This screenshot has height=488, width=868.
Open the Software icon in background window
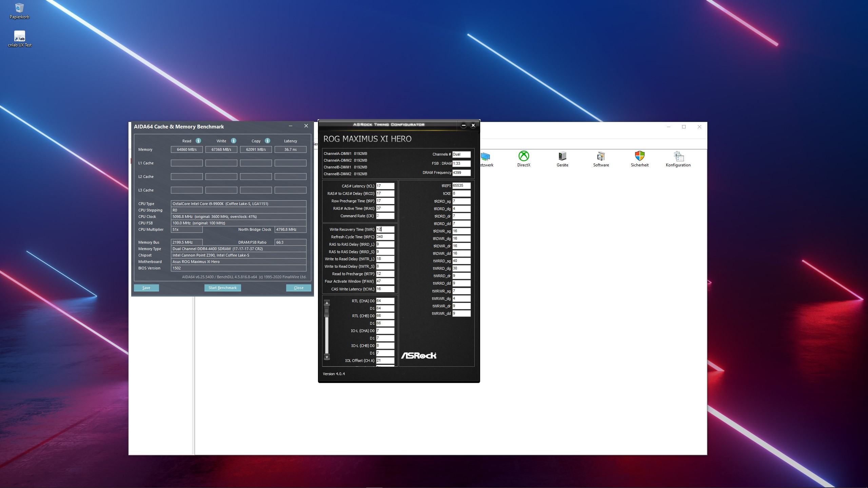tap(601, 159)
